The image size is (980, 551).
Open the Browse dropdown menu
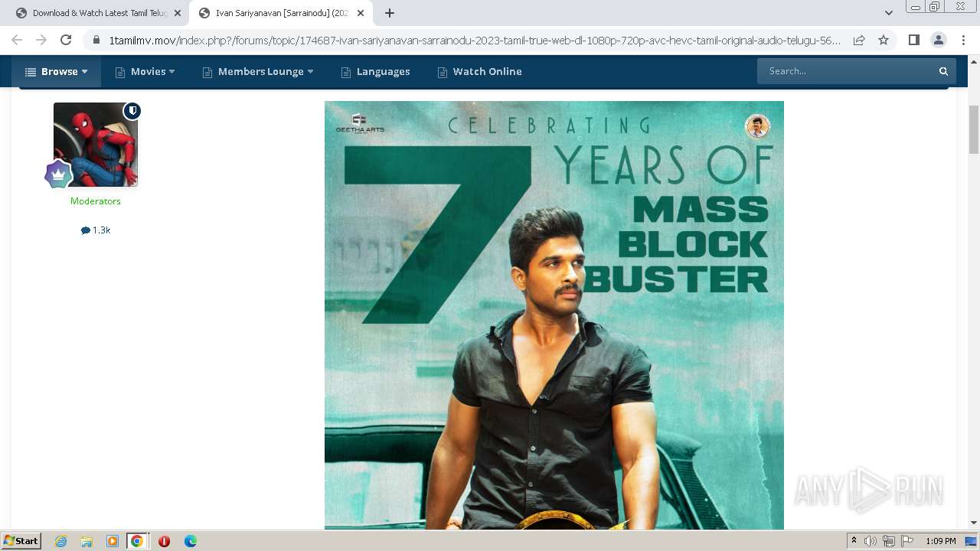(x=56, y=71)
